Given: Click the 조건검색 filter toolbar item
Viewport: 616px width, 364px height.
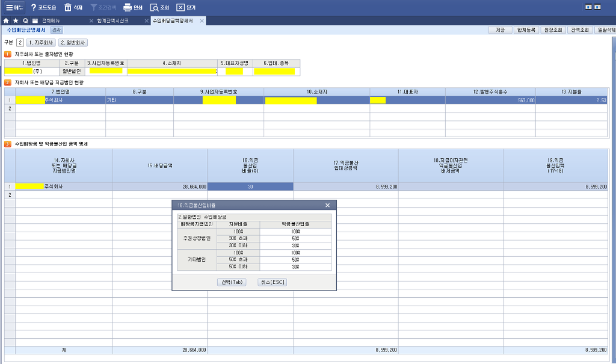Looking at the screenshot, I should 103,7.
